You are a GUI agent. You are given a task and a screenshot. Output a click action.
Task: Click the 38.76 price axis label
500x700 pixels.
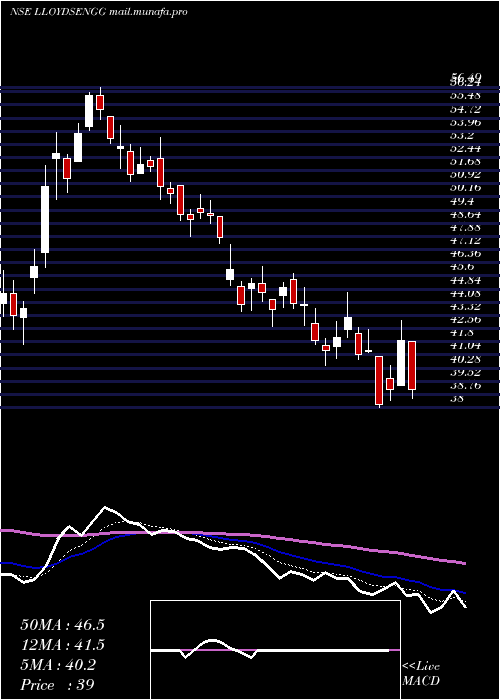[465, 385]
